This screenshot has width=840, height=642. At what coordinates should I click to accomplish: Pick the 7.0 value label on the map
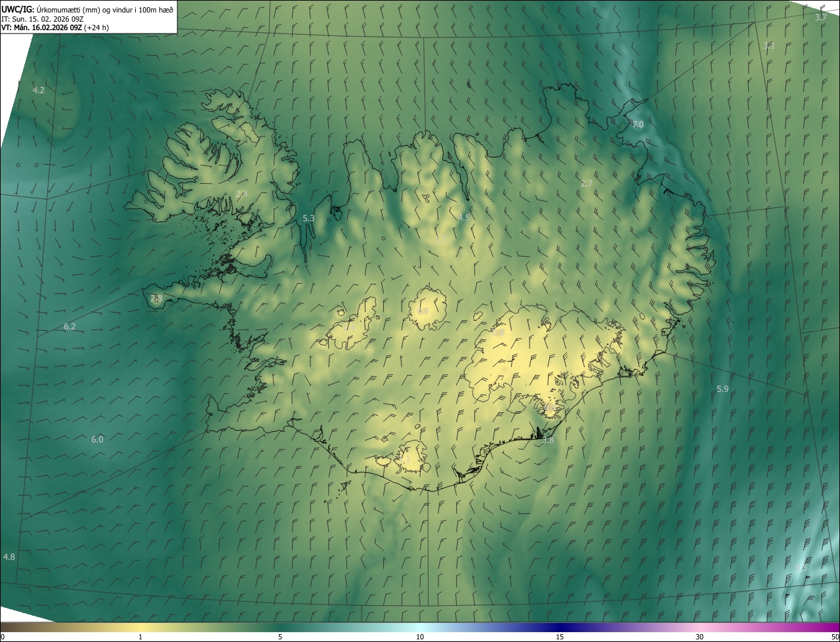pyautogui.click(x=638, y=124)
